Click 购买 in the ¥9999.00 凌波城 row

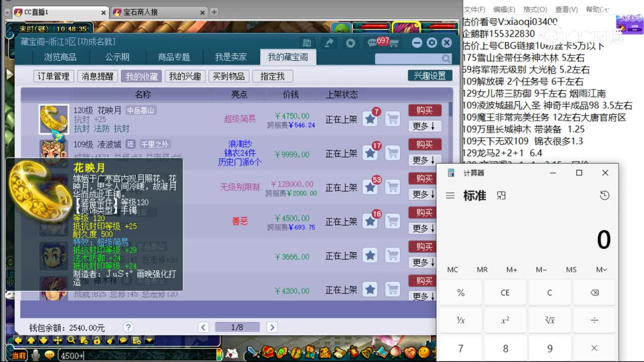click(425, 144)
